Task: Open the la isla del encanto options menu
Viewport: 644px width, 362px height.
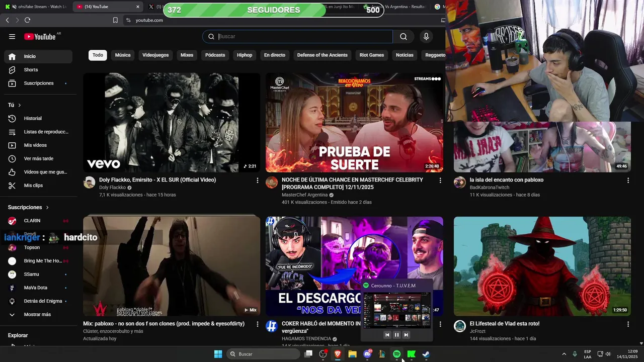Action: click(628, 180)
